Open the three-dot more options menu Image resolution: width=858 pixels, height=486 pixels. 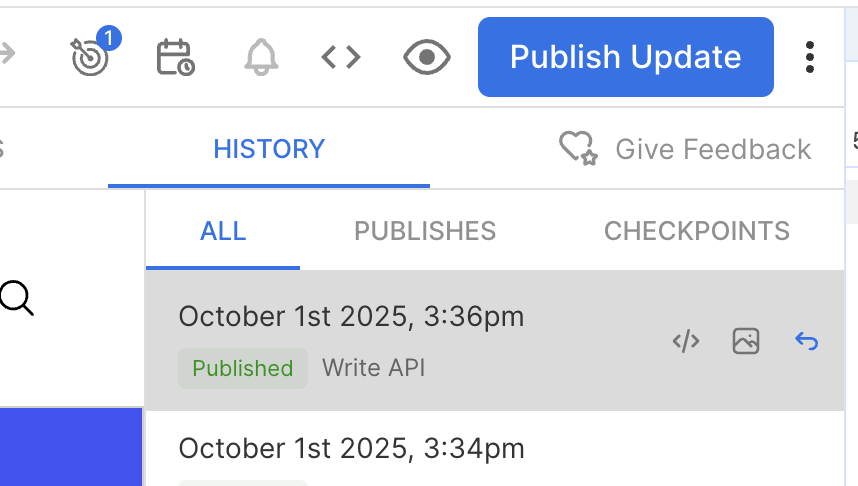pos(810,57)
